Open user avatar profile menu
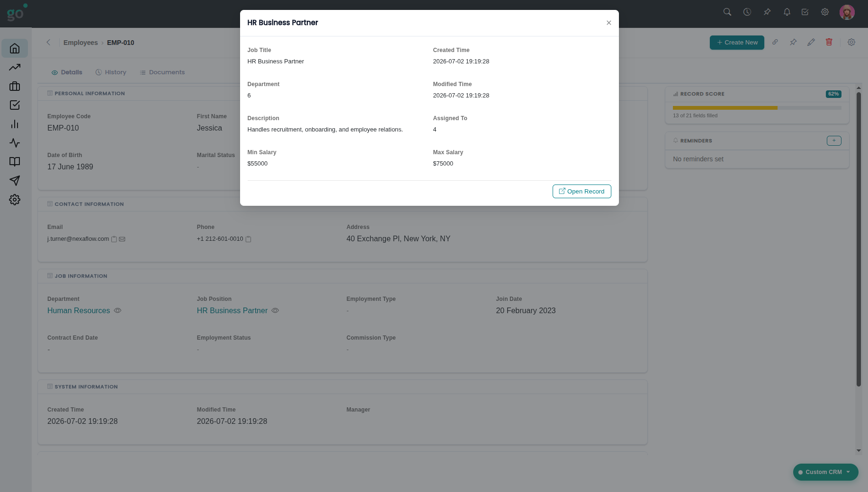The height and width of the screenshot is (492, 868). pos(847,12)
